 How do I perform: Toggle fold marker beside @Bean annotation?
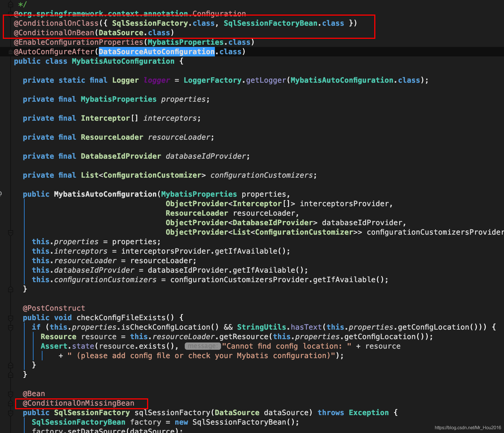pyautogui.click(x=11, y=394)
